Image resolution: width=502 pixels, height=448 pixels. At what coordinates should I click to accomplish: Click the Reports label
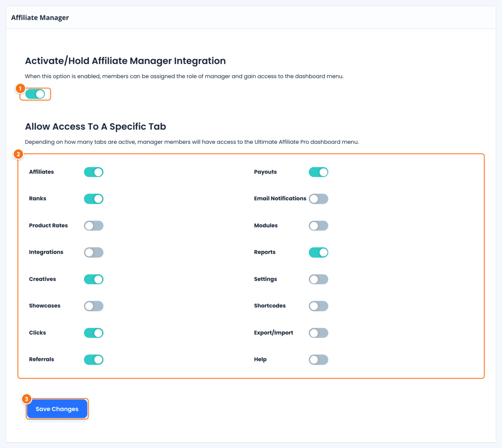click(x=265, y=252)
